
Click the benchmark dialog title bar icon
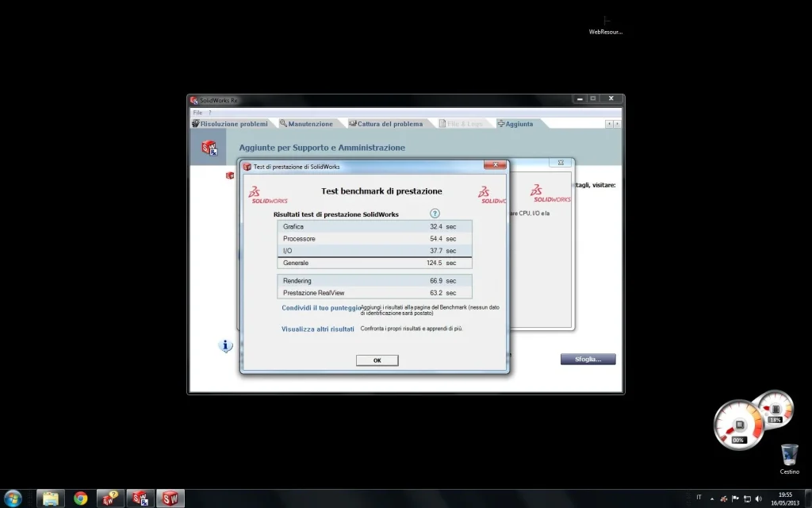pos(247,167)
